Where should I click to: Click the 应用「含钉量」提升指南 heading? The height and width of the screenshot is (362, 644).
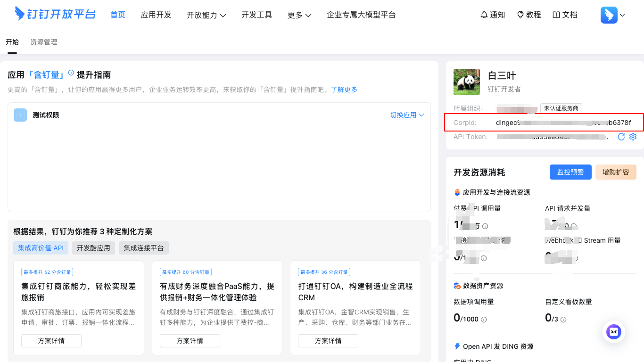point(59,75)
